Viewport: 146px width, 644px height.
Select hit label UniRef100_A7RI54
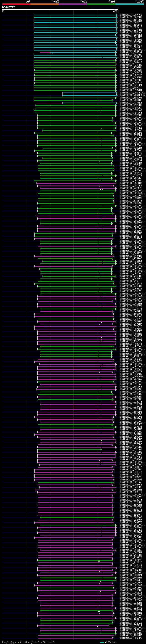pos(131,261)
